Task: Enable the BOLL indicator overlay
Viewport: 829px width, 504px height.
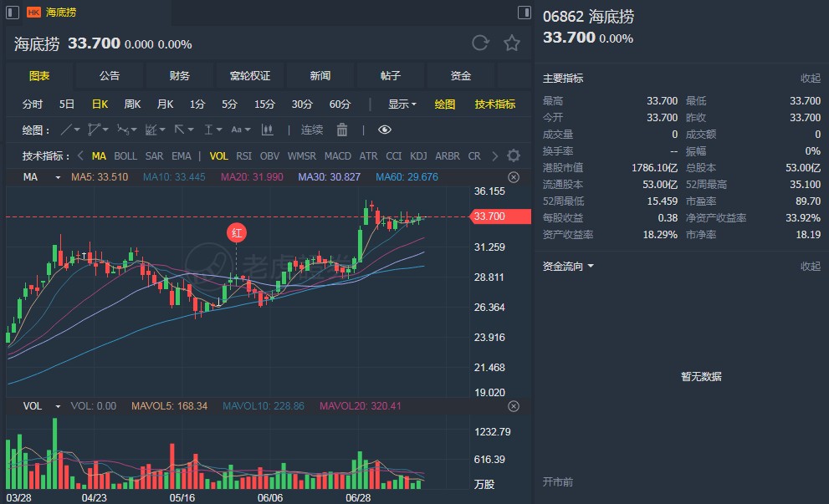Action: click(x=125, y=155)
